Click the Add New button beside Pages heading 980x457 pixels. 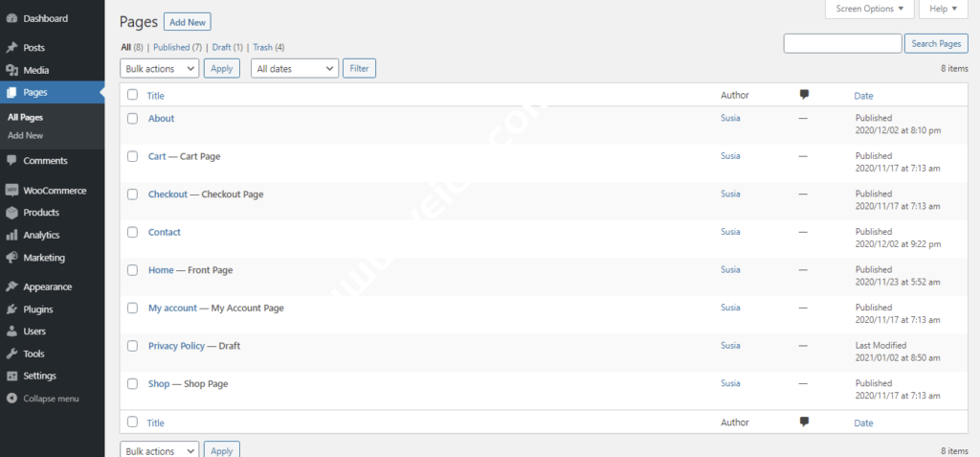tap(188, 22)
